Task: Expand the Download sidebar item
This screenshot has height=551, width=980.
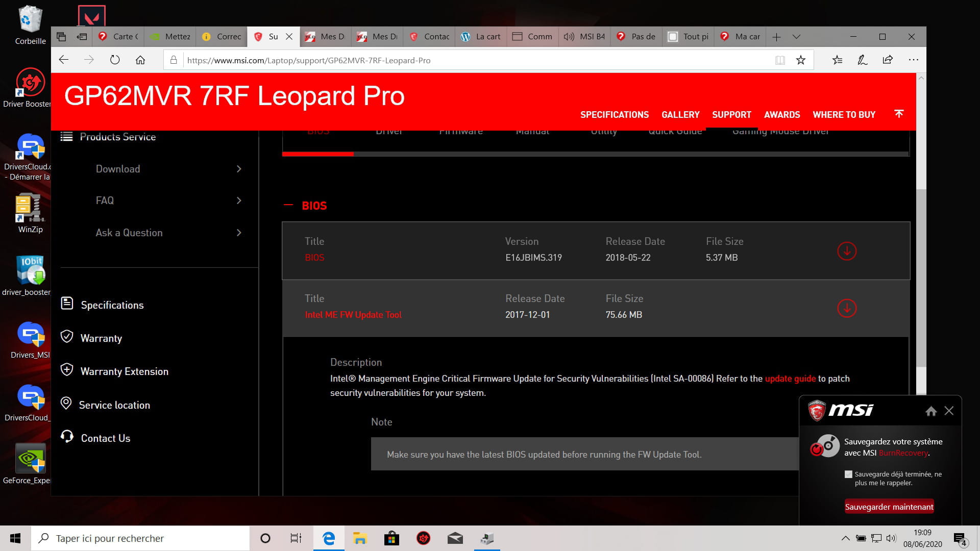Action: tap(168, 169)
